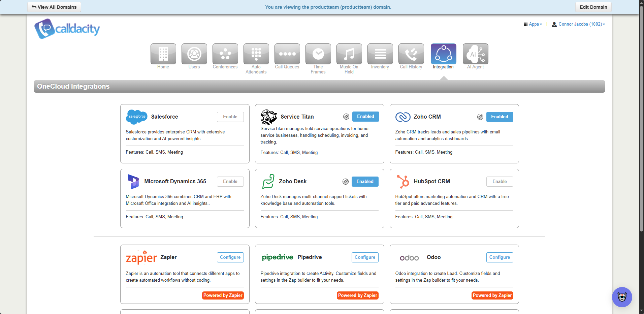This screenshot has width=644, height=314.
Task: Open the Users navigation icon
Action: [194, 54]
